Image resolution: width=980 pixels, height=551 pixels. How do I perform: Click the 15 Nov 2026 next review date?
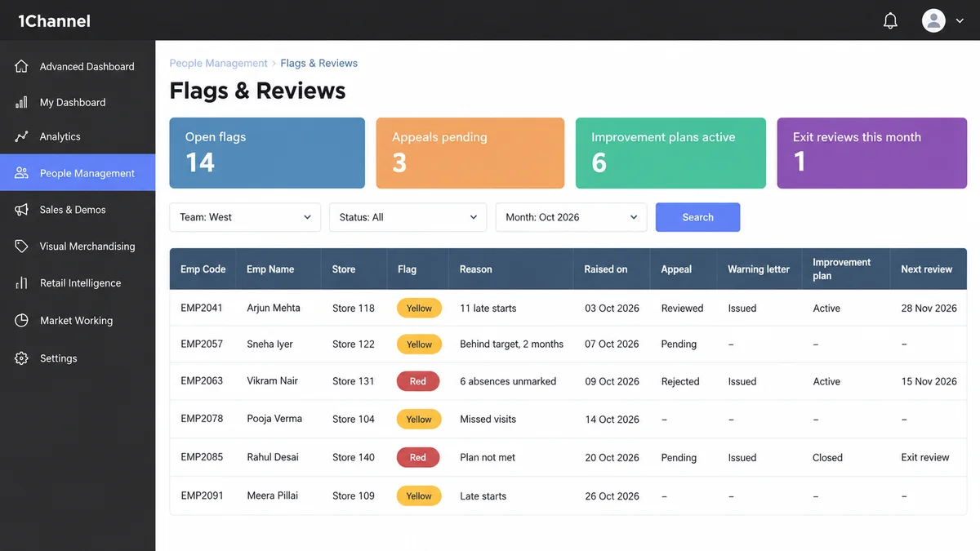click(929, 381)
